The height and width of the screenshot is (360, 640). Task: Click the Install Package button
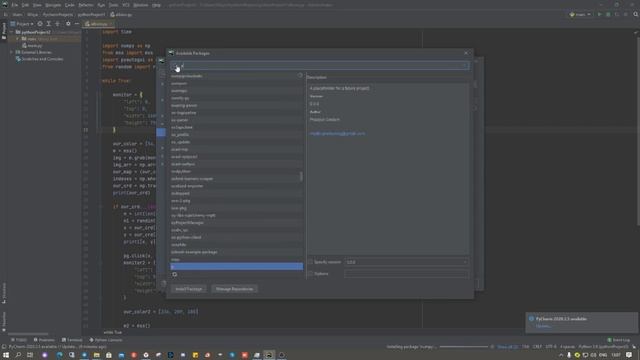click(x=189, y=289)
